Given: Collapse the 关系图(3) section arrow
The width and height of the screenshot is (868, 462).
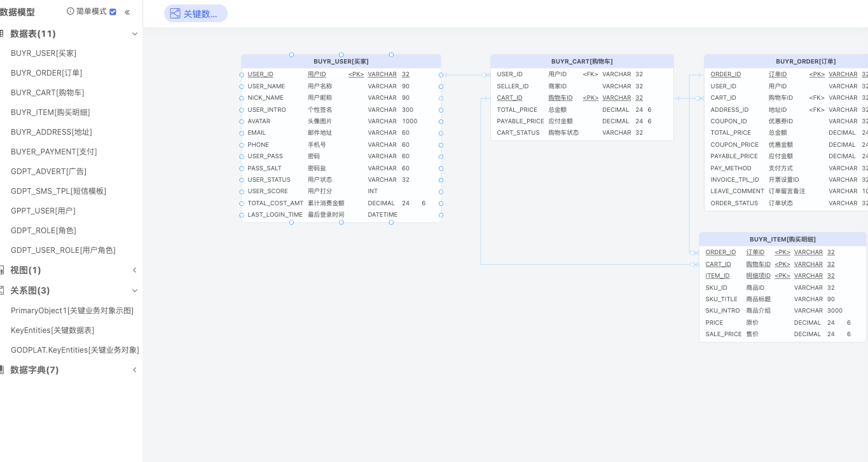Looking at the screenshot, I should coord(135,290).
